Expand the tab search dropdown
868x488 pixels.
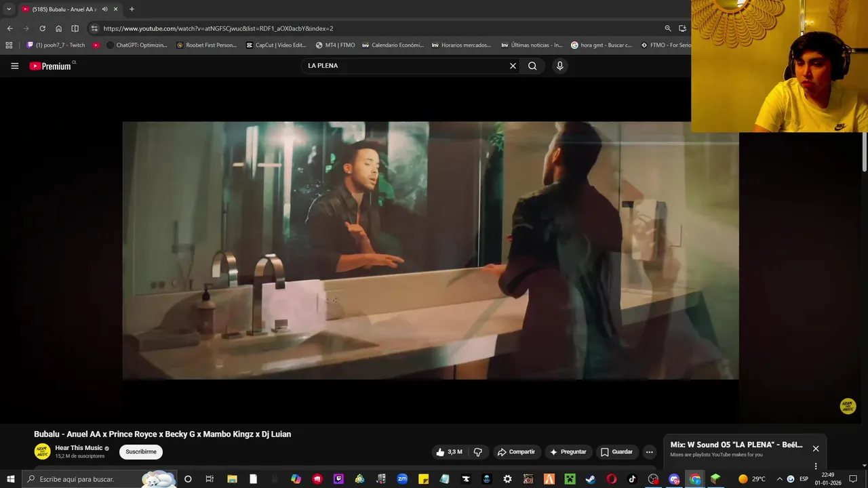tap(9, 9)
